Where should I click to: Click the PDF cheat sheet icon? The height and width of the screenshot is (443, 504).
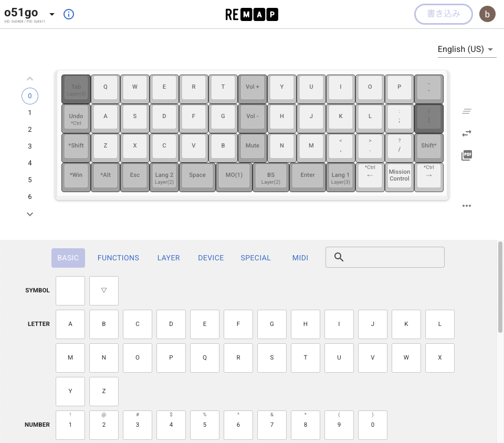pos(467,155)
